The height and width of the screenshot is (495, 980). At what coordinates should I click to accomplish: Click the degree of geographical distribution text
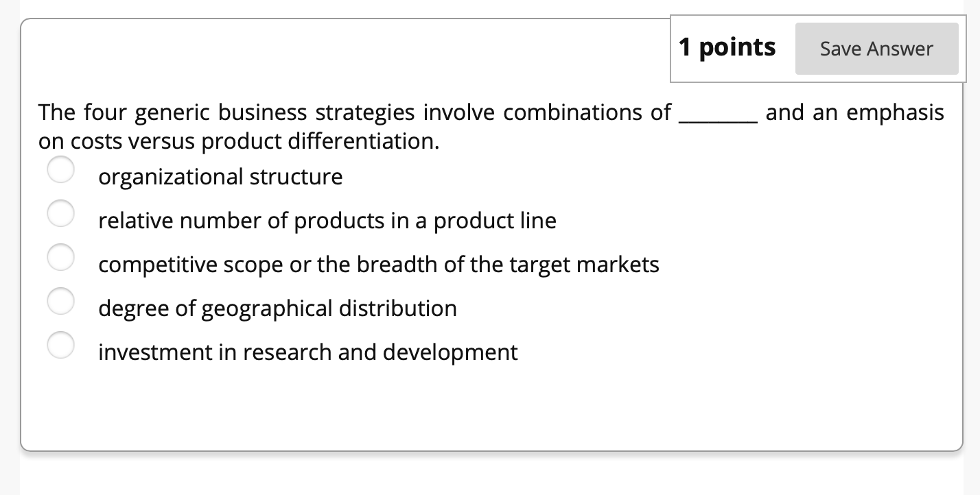pos(277,308)
